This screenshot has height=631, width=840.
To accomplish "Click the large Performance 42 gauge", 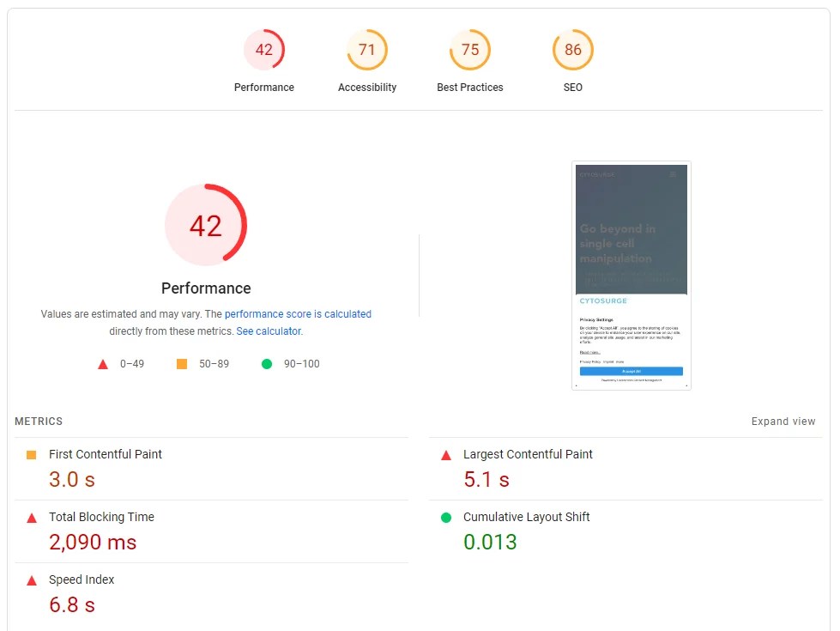I will [x=206, y=226].
